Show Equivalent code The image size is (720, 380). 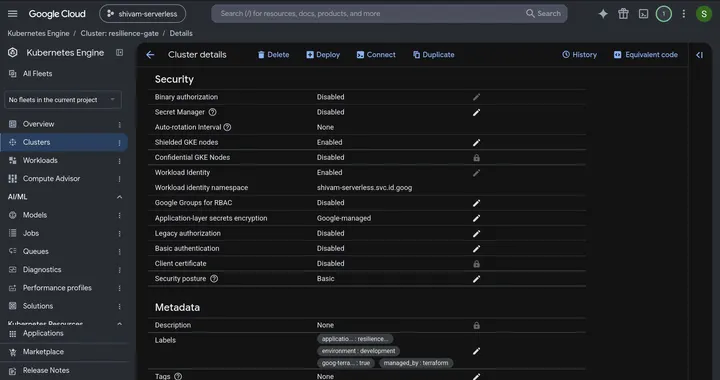(646, 55)
